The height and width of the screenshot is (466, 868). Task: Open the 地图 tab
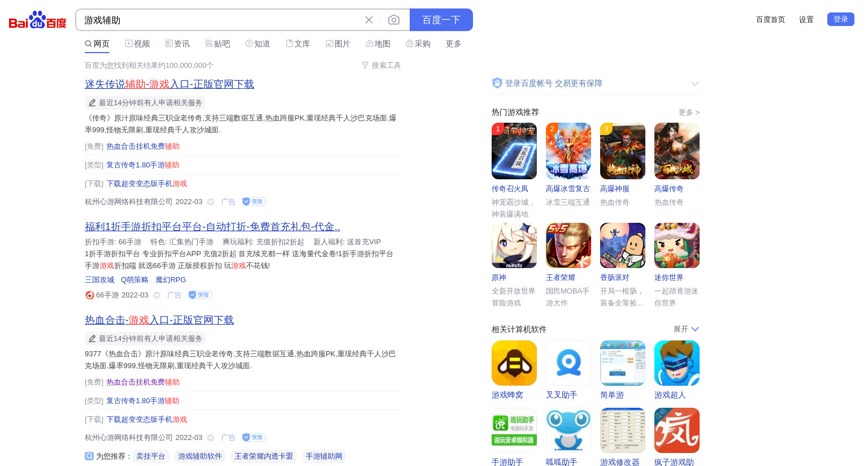[378, 44]
